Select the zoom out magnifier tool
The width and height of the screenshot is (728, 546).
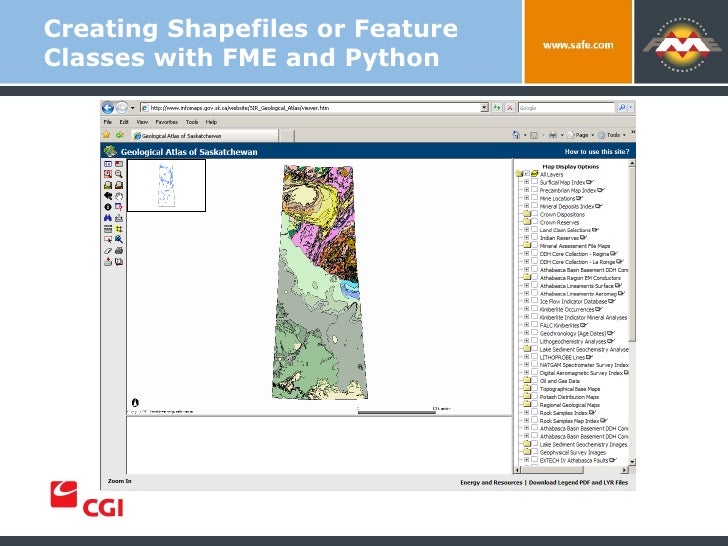point(119,174)
